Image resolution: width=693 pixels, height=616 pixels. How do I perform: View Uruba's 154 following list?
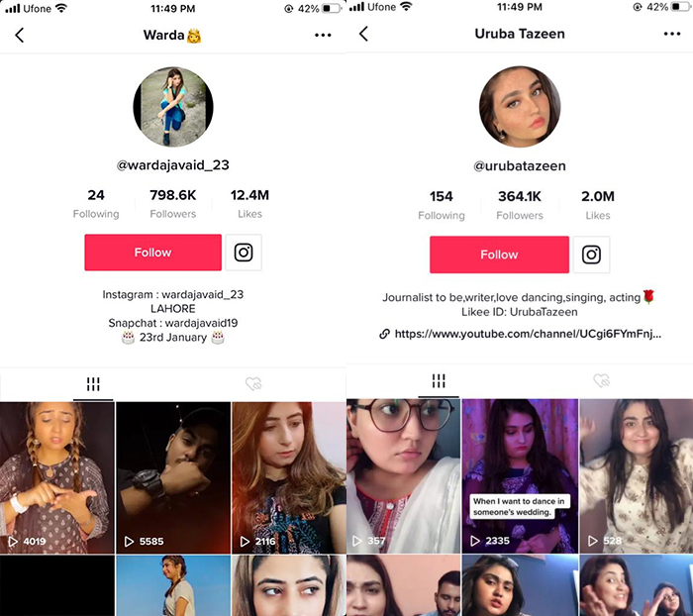pyautogui.click(x=442, y=205)
